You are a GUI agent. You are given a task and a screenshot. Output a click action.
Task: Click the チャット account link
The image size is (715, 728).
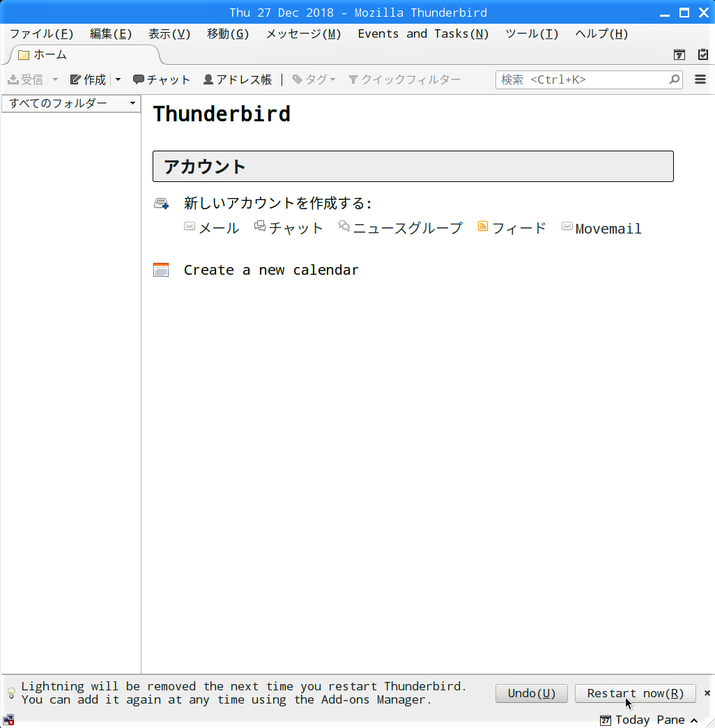click(295, 228)
